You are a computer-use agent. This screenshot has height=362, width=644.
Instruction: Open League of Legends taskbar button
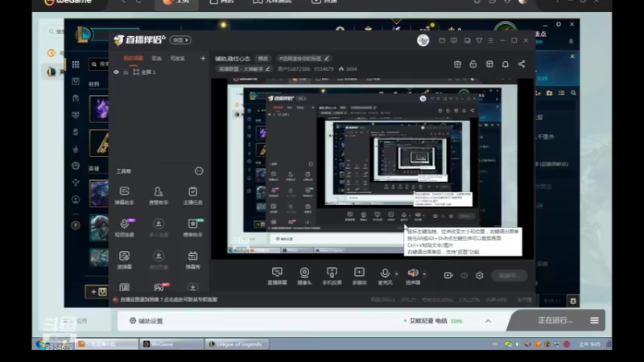pyautogui.click(x=237, y=344)
